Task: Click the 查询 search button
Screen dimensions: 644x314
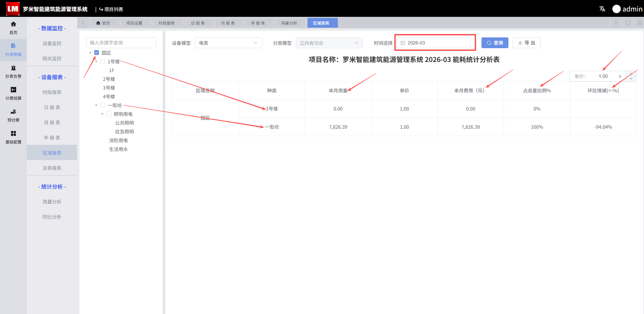Action: [495, 43]
